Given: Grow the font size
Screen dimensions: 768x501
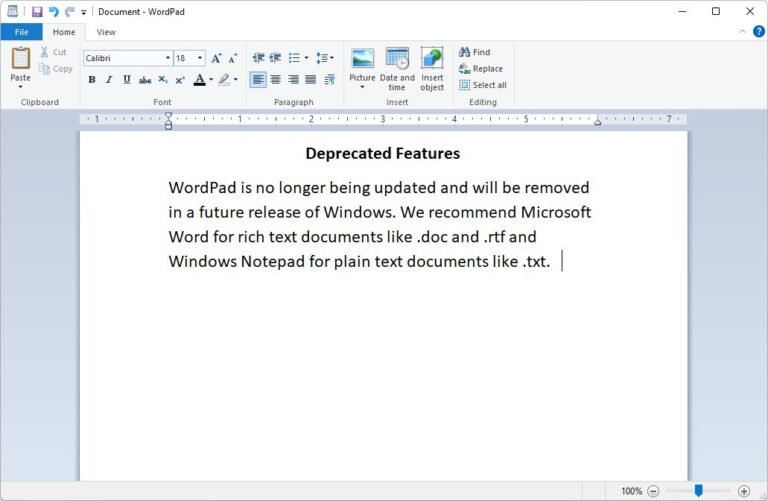Looking at the screenshot, I should pyautogui.click(x=216, y=58).
